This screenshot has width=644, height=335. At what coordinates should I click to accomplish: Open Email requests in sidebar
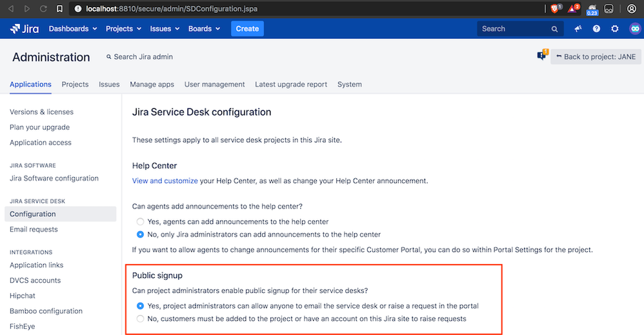(x=34, y=229)
